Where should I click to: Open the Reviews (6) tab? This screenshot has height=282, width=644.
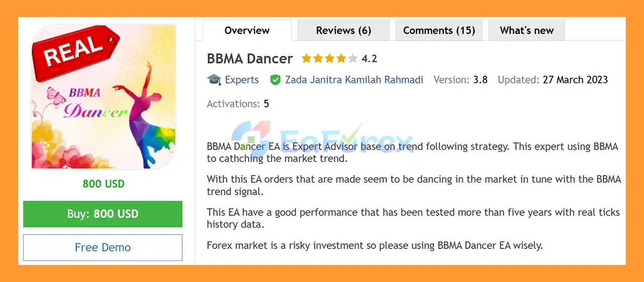[x=343, y=30]
